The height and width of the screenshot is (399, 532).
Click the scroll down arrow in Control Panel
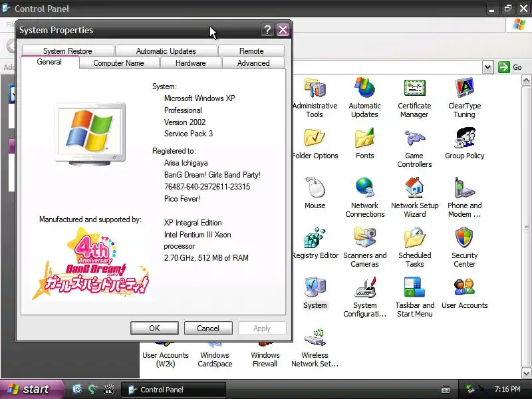point(526,374)
